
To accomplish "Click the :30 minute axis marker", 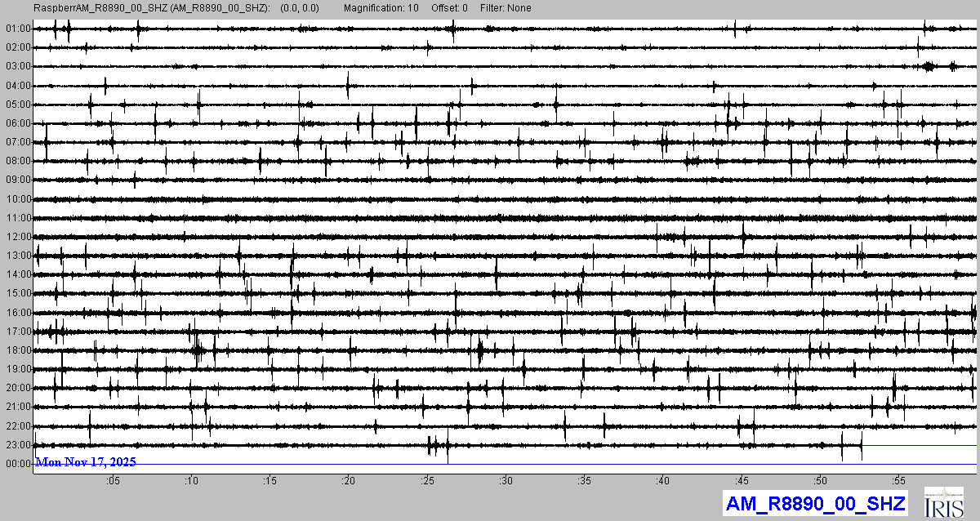I will click(506, 481).
